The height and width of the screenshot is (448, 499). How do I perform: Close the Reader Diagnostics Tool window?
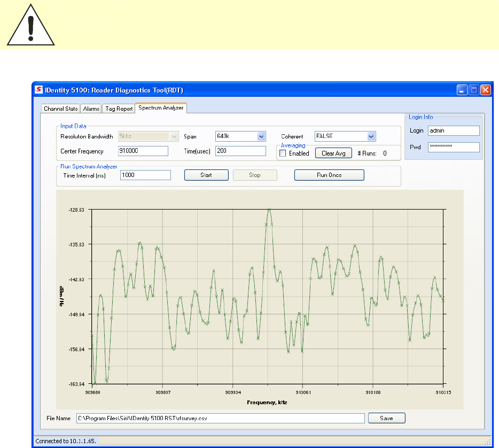486,90
